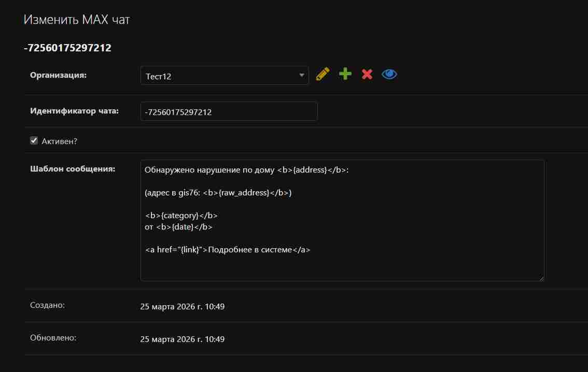The width and height of the screenshot is (588, 372).
Task: Click the Организация field label
Action: tap(58, 75)
